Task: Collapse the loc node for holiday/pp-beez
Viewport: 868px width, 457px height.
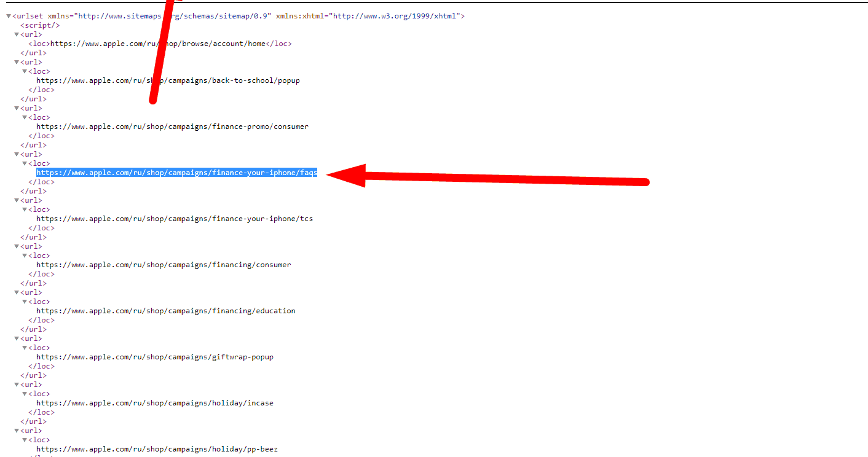Action: [x=25, y=440]
